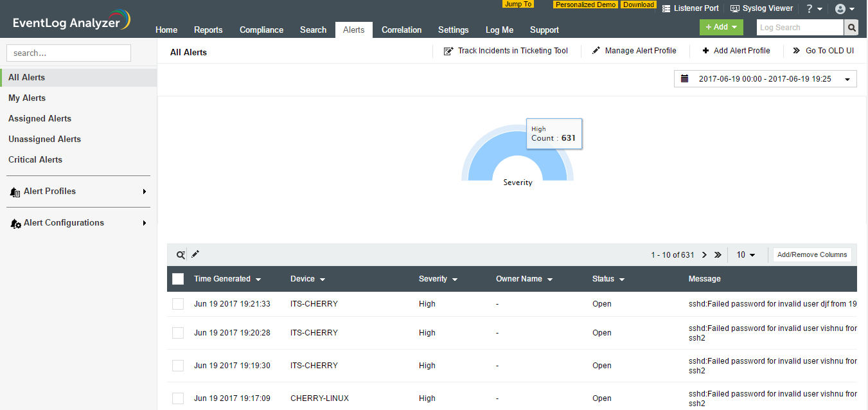Click the '1 - 10 of 631' pagination text

[x=673, y=255]
